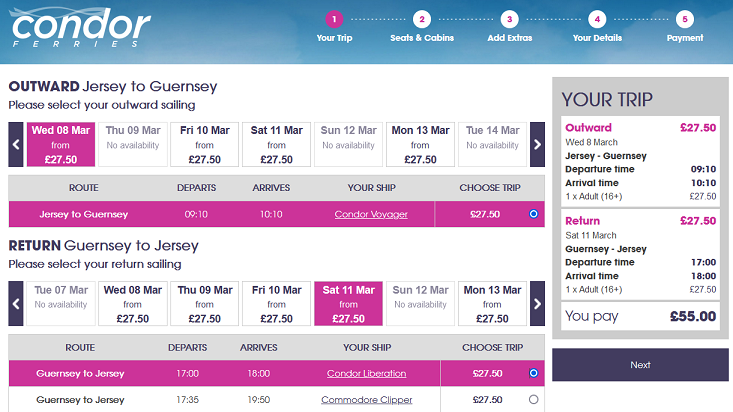Show earlier return dates with left arrow
This screenshot has width=733, height=412.
16,304
